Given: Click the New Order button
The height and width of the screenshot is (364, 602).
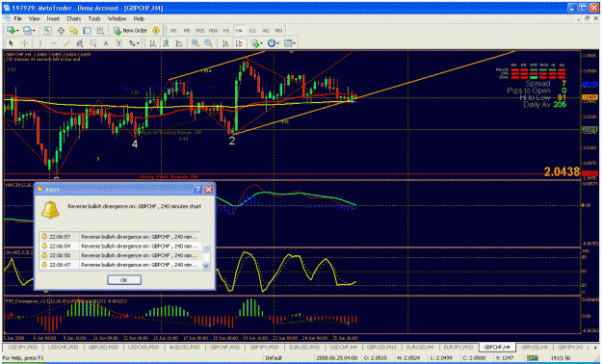Looking at the screenshot, I should click(x=131, y=31).
